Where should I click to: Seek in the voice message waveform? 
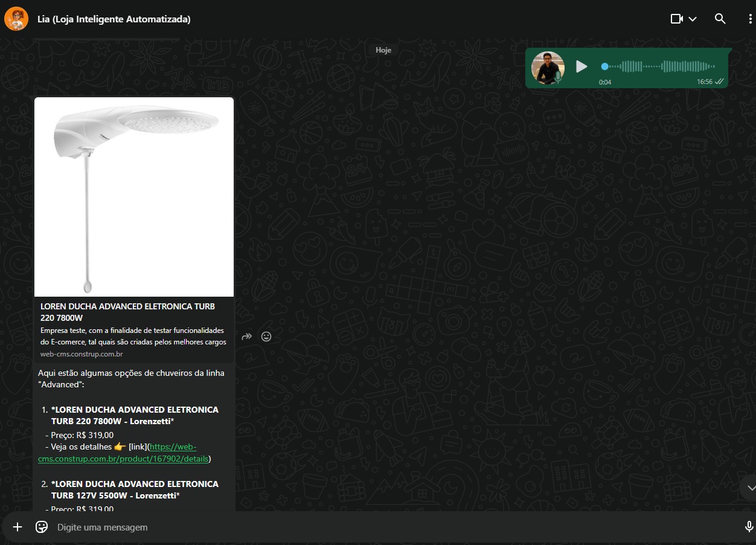(x=658, y=66)
